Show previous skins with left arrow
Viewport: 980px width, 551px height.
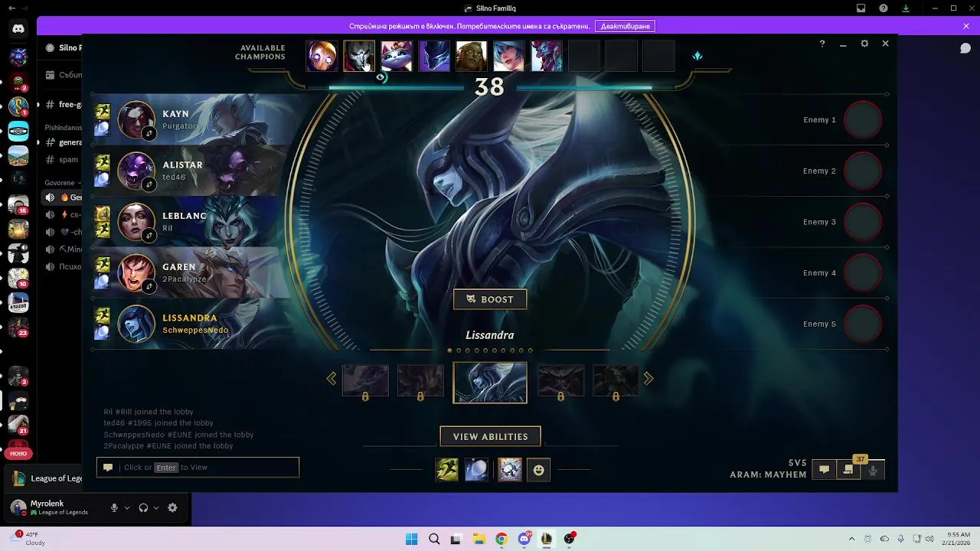point(332,378)
